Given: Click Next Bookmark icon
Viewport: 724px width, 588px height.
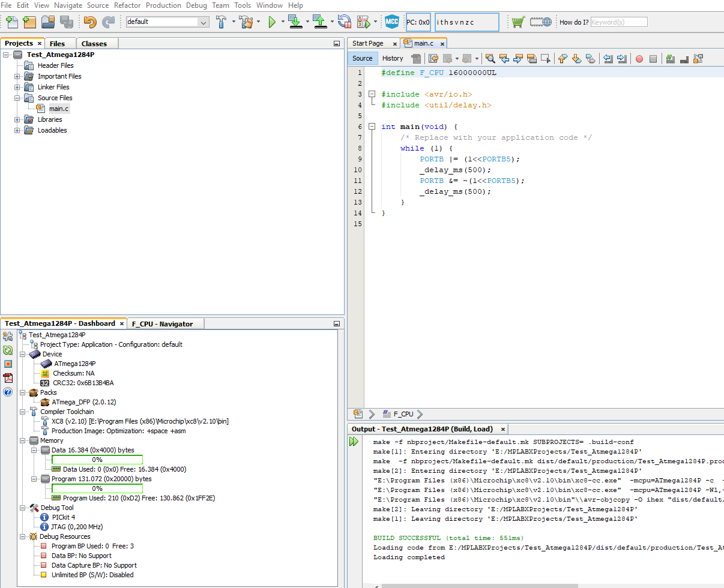Looking at the screenshot, I should [576, 58].
